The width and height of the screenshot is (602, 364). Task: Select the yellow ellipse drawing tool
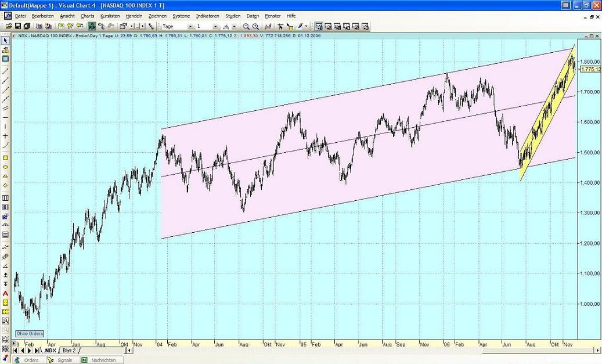tap(6, 167)
